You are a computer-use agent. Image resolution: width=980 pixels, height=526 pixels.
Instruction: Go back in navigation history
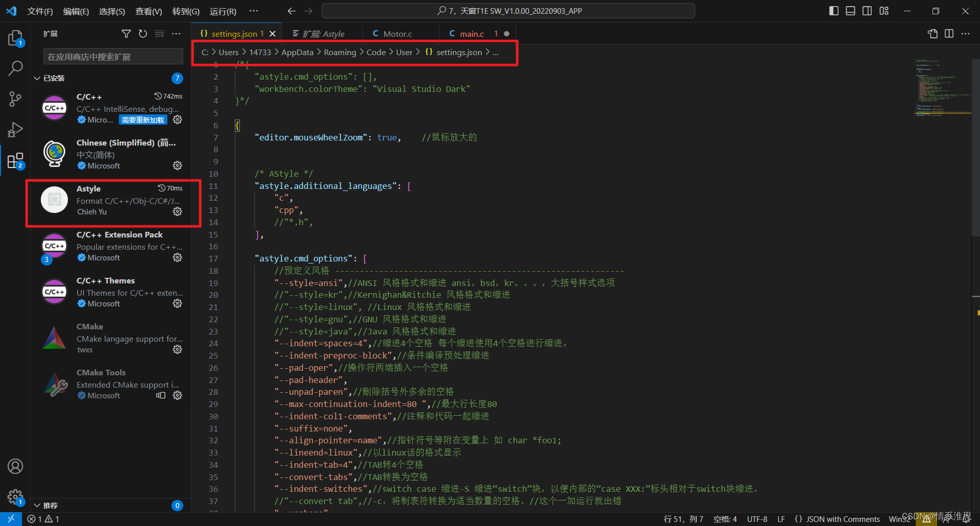tap(291, 11)
